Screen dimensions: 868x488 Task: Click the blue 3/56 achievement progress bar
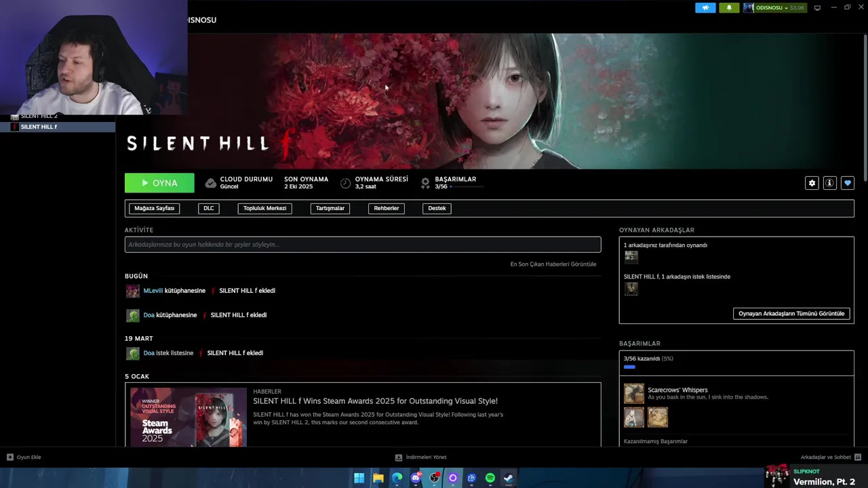[629, 367]
